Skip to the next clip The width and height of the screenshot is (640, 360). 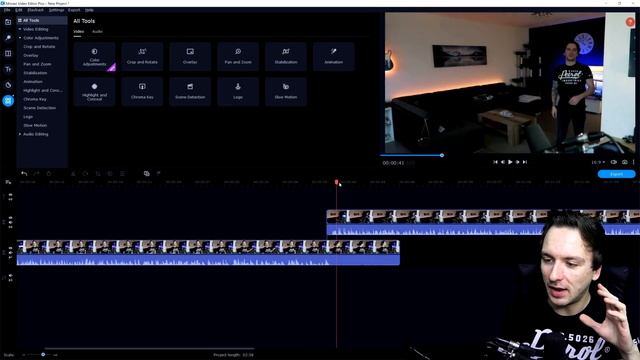[525, 162]
